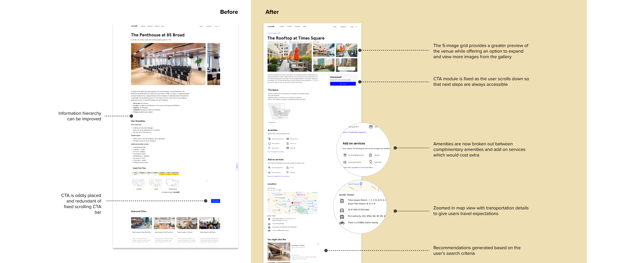Screen dimensions: 644x263
Task: Click next arrow on Flatiron card photo
Action: click(289, 252)
